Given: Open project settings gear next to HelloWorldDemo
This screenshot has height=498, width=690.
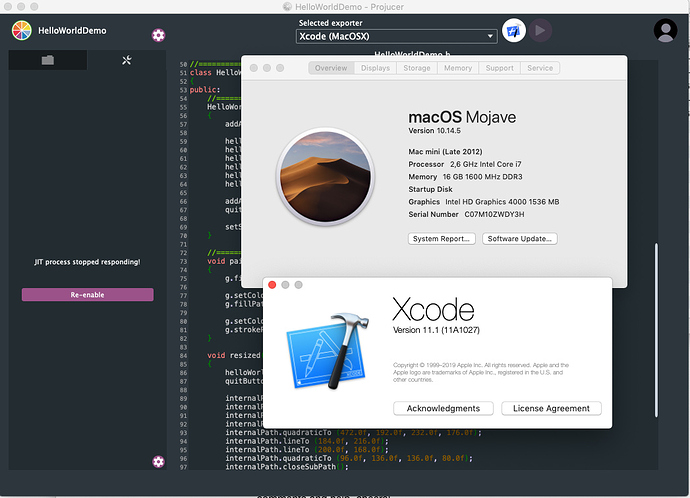Looking at the screenshot, I should click(158, 35).
